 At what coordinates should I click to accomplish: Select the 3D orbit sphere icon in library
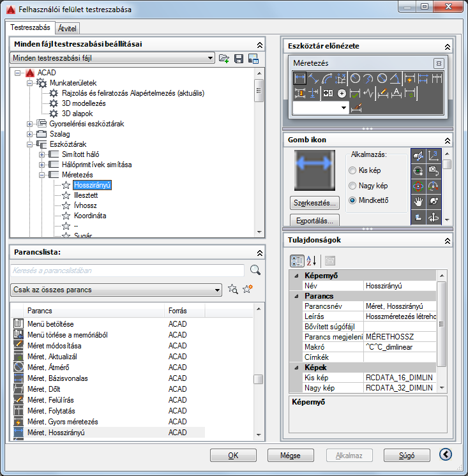pos(418,186)
